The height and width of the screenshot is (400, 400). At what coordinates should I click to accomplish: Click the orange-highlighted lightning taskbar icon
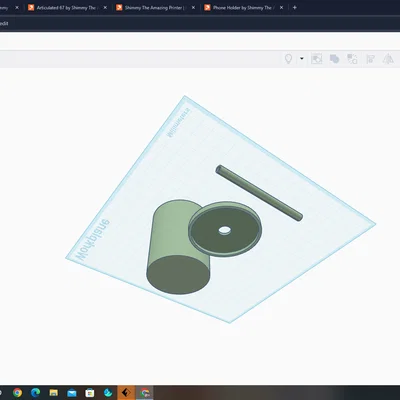tap(126, 393)
